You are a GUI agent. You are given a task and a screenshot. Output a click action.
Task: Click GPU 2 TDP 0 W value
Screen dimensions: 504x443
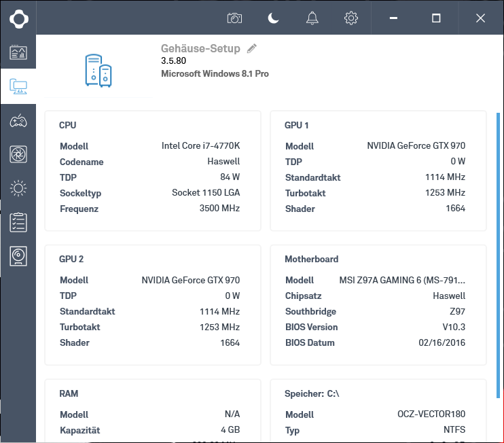[x=232, y=296]
